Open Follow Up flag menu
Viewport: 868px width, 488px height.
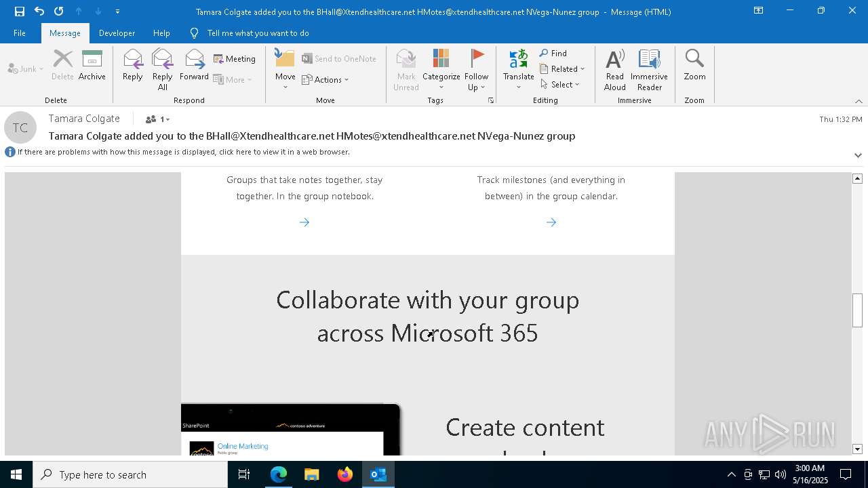click(477, 70)
